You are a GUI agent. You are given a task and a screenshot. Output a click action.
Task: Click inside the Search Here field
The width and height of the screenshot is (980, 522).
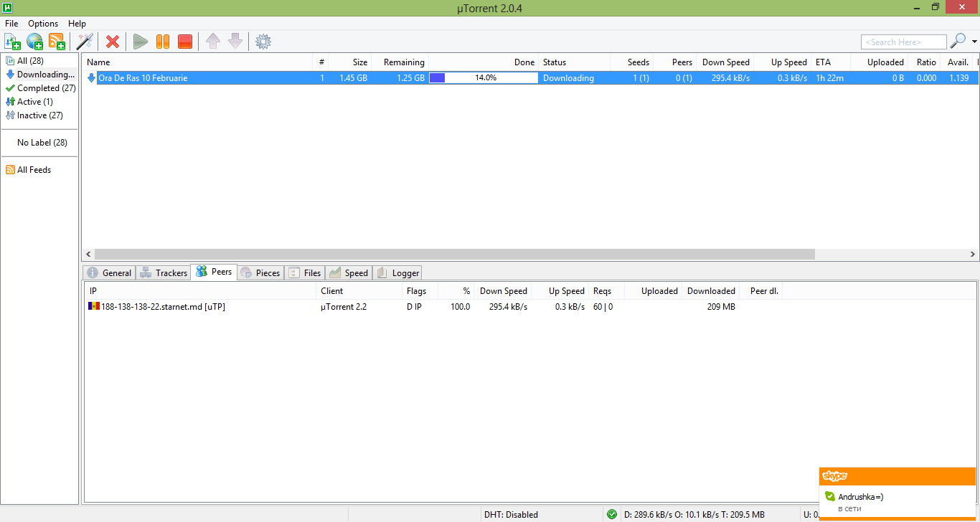coord(903,42)
